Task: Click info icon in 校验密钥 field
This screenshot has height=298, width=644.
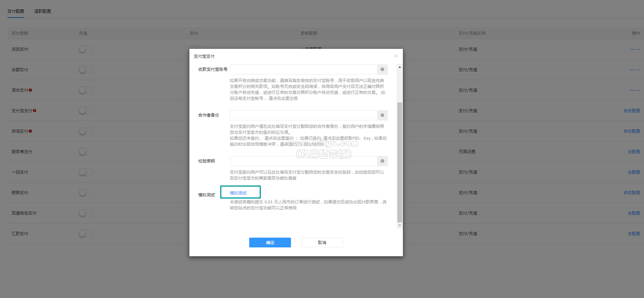Action: (x=382, y=161)
